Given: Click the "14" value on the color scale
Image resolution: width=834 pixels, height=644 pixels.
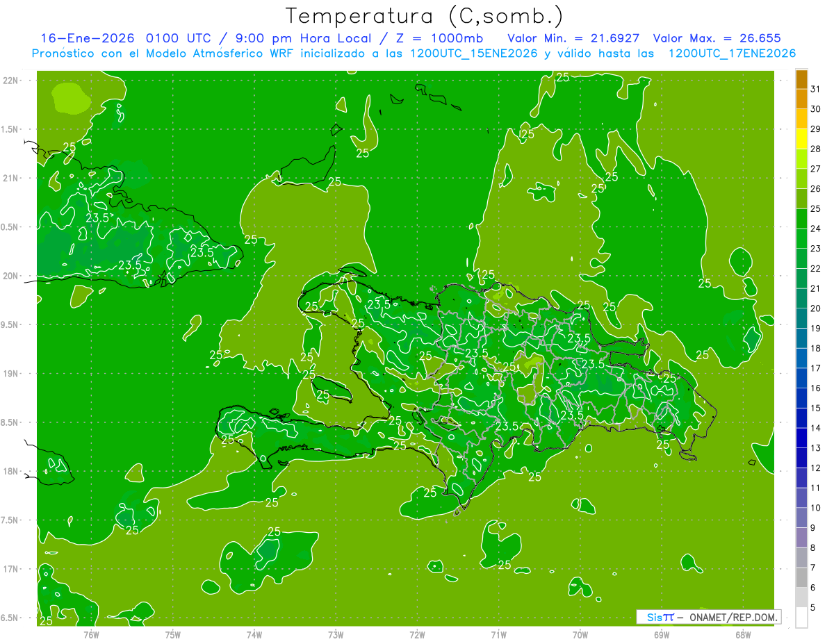Looking at the screenshot, I should coord(816,428).
